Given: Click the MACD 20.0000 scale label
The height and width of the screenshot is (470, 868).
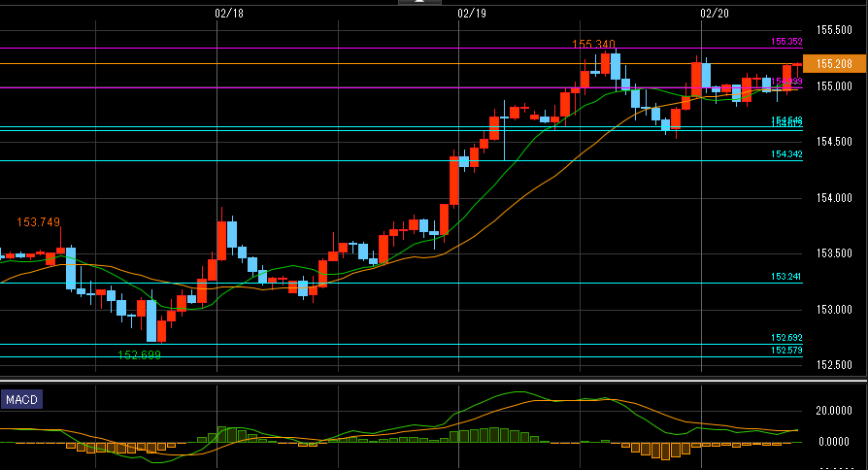Looking at the screenshot, I should point(834,411).
